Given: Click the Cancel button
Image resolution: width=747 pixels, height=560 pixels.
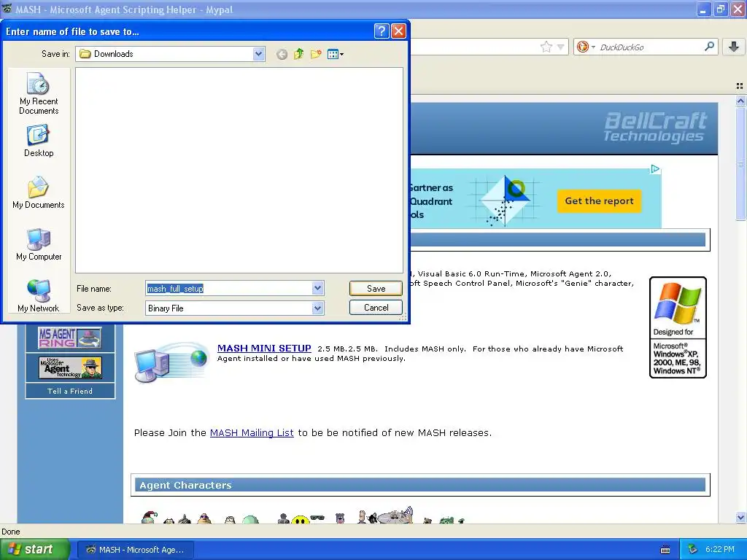Looking at the screenshot, I should pyautogui.click(x=376, y=308).
